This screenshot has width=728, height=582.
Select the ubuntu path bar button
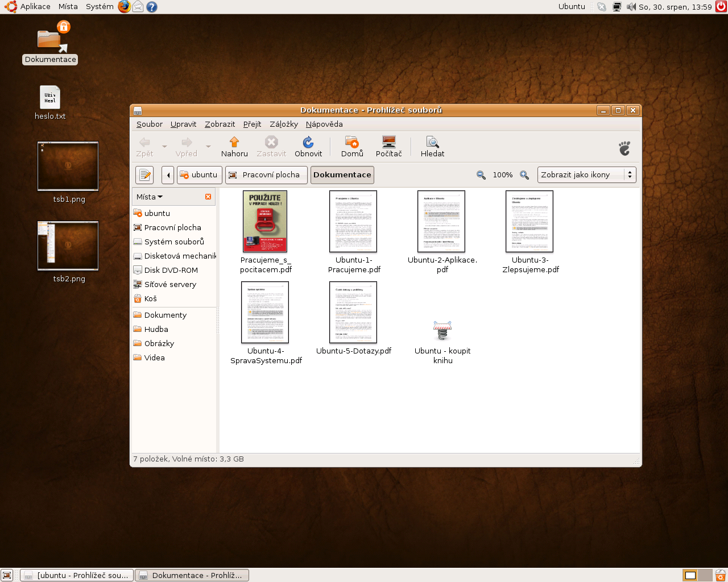(199, 175)
